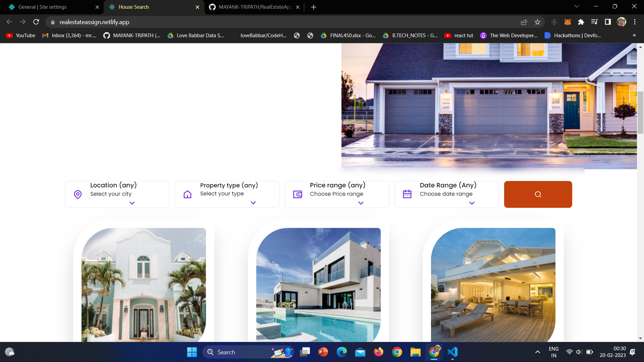Click the location pin icon in search bar
This screenshot has height=362, width=644.
coord(77,194)
